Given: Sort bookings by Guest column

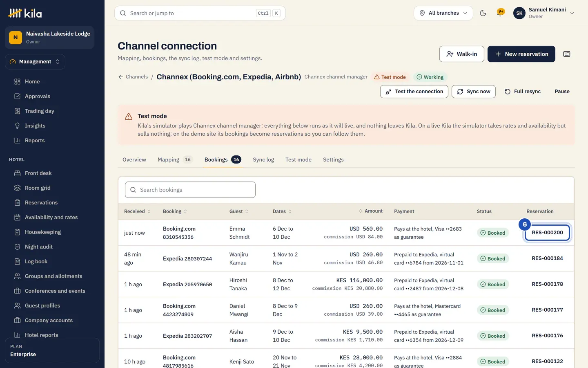Looking at the screenshot, I should 239,211.
